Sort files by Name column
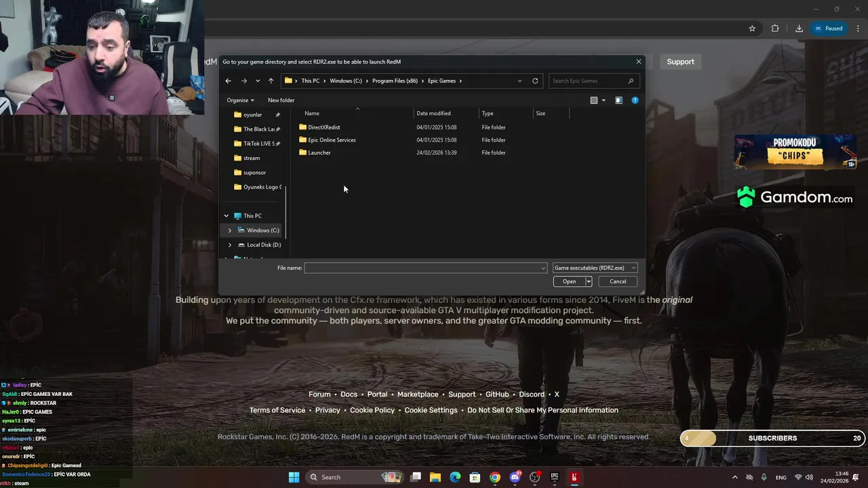 click(x=312, y=113)
